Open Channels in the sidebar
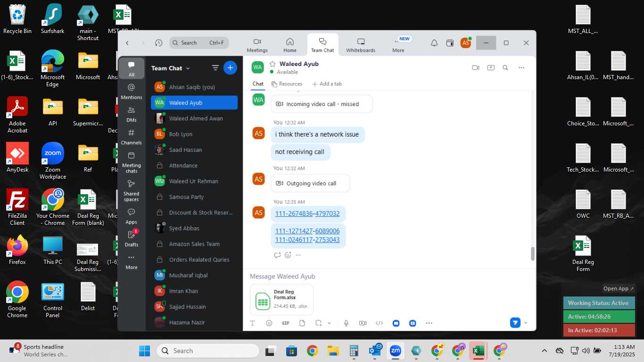The width and height of the screenshot is (644, 362). [x=132, y=137]
